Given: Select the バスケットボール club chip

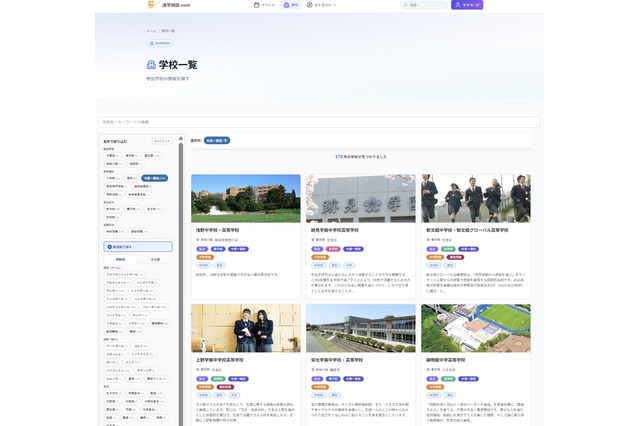Looking at the screenshot, I should click(x=120, y=307).
